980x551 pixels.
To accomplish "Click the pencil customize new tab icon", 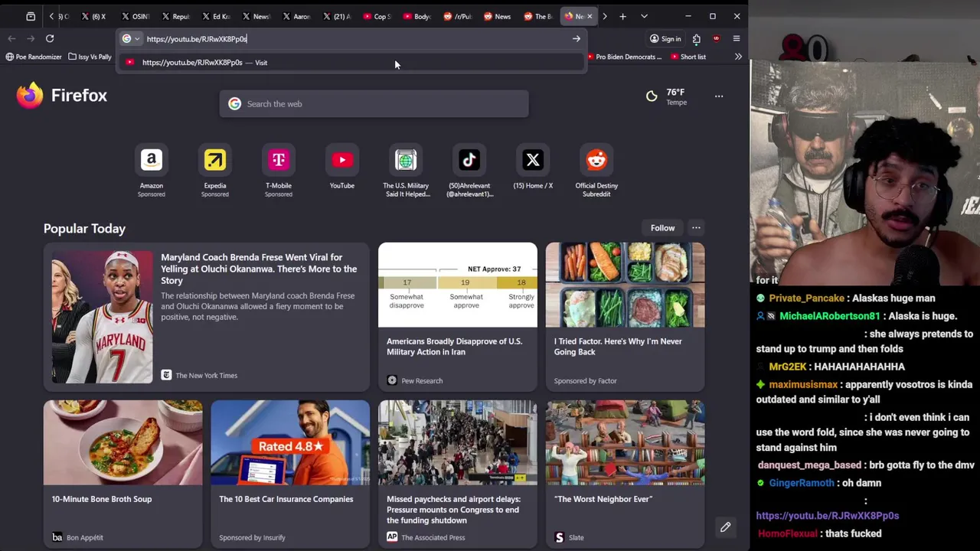I will click(725, 527).
